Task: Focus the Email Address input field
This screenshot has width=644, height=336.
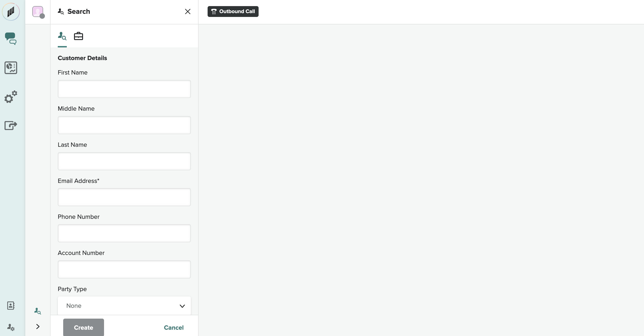Action: tap(124, 197)
